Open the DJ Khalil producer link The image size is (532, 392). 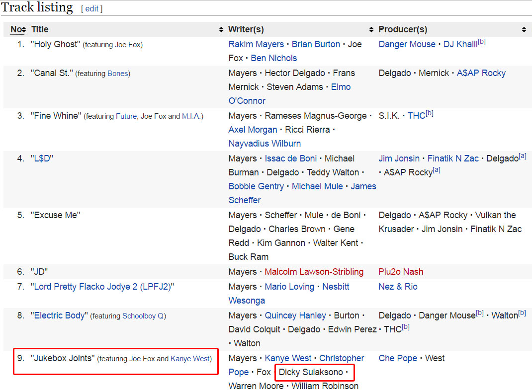click(x=460, y=44)
